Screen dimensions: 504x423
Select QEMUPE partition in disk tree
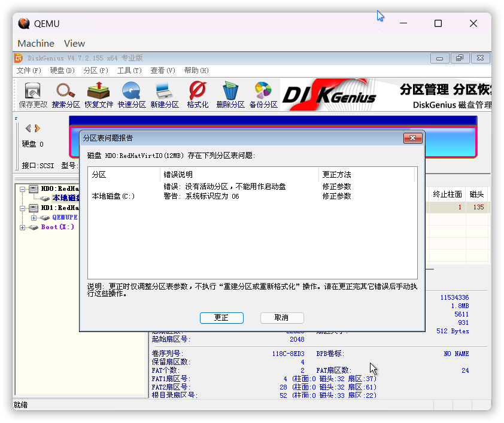[x=65, y=217]
